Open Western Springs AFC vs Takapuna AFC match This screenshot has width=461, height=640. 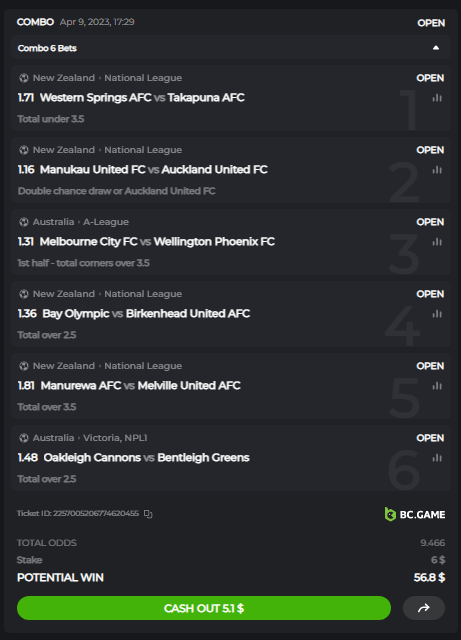pos(142,98)
